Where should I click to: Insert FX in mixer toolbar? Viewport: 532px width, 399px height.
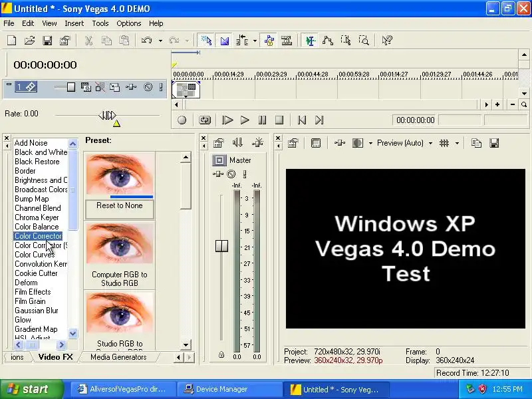coord(258,143)
